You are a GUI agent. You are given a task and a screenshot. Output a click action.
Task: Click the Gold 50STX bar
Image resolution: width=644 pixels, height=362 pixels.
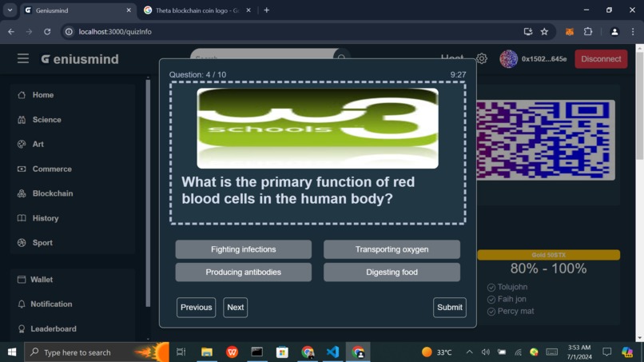[548, 255]
